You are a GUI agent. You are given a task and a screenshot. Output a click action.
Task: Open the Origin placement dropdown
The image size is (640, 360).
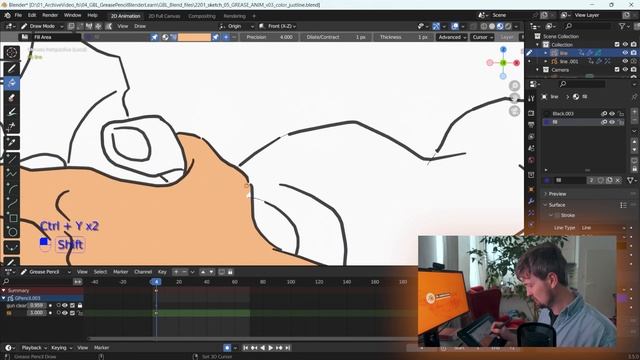coord(236,26)
